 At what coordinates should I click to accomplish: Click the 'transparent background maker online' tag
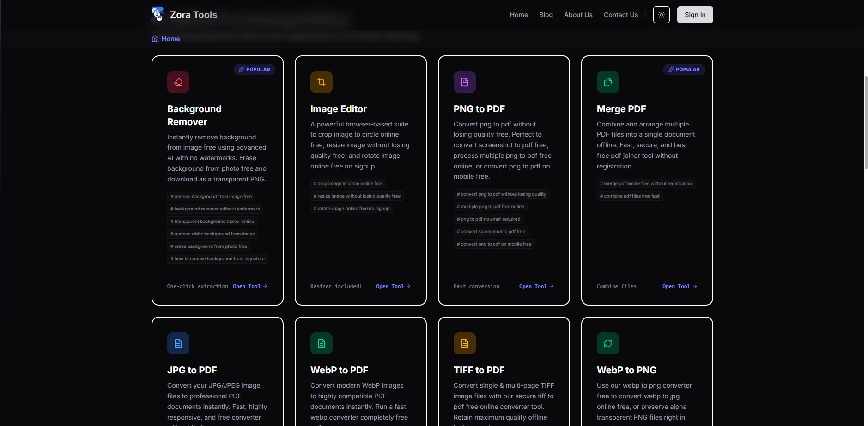[x=212, y=221]
